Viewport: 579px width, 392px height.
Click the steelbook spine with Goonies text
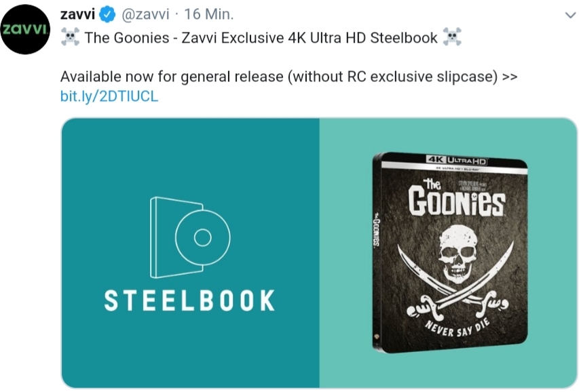(x=376, y=251)
